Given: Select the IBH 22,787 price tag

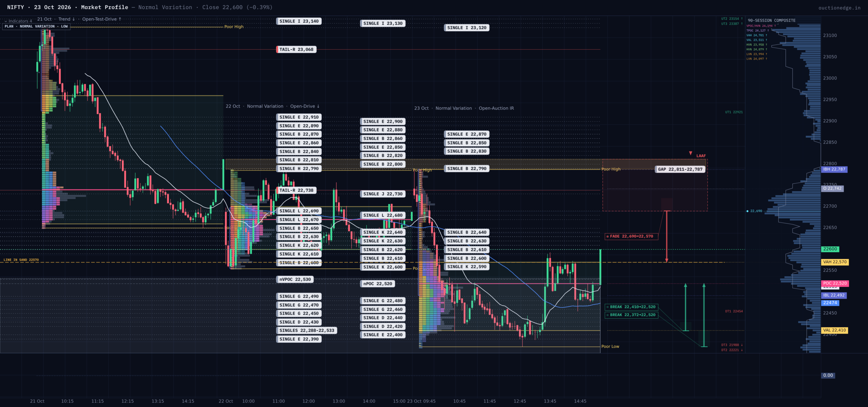Looking at the screenshot, I should (x=834, y=169).
